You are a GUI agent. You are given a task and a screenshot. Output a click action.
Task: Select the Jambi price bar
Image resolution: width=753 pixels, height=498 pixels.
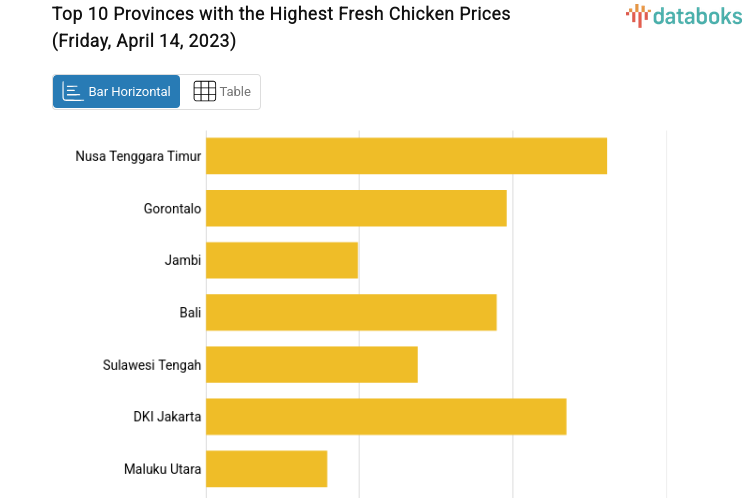coord(282,260)
